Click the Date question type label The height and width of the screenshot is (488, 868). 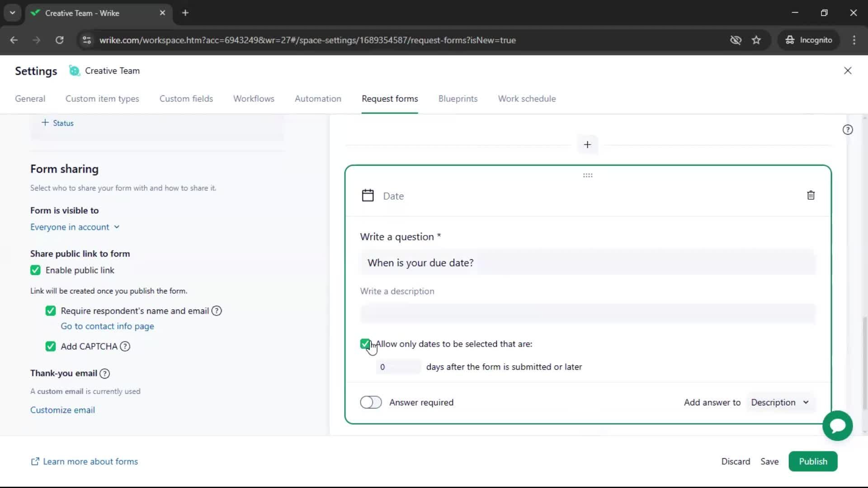pyautogui.click(x=393, y=196)
